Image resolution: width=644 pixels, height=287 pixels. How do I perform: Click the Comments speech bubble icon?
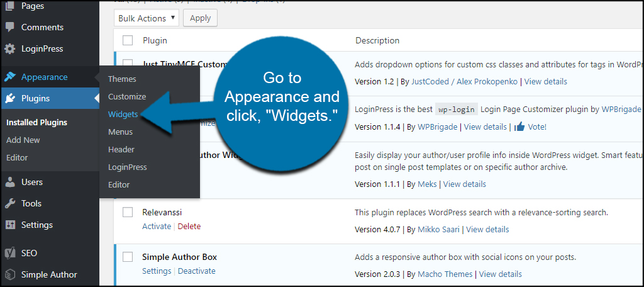coord(10,28)
